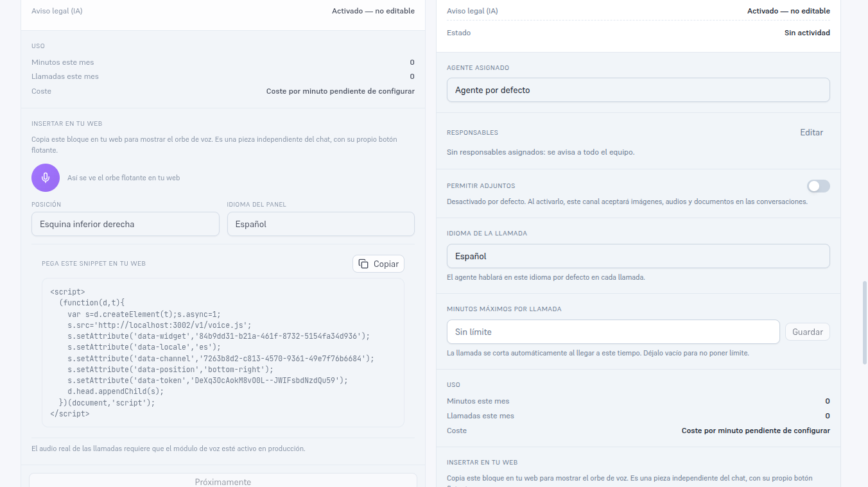Click the '(function(d,t){' code line
Viewport: 868px width, 487px height.
pos(92,303)
